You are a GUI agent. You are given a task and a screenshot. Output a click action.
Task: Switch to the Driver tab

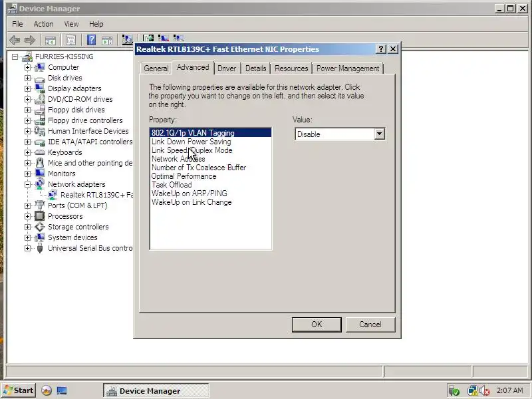click(x=227, y=68)
